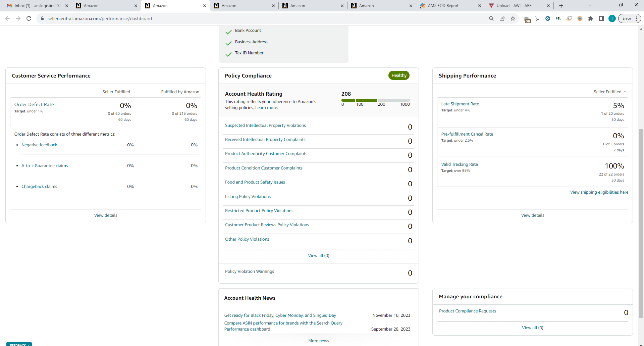The height and width of the screenshot is (346, 644).
Task: Toggle the browser side panel
Action: (x=601, y=18)
